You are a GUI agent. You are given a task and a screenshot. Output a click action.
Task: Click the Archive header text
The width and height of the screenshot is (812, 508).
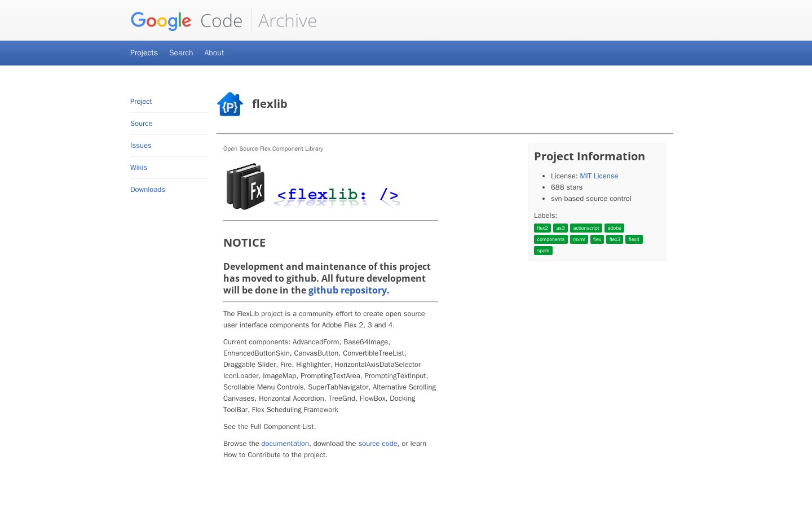[x=288, y=21]
